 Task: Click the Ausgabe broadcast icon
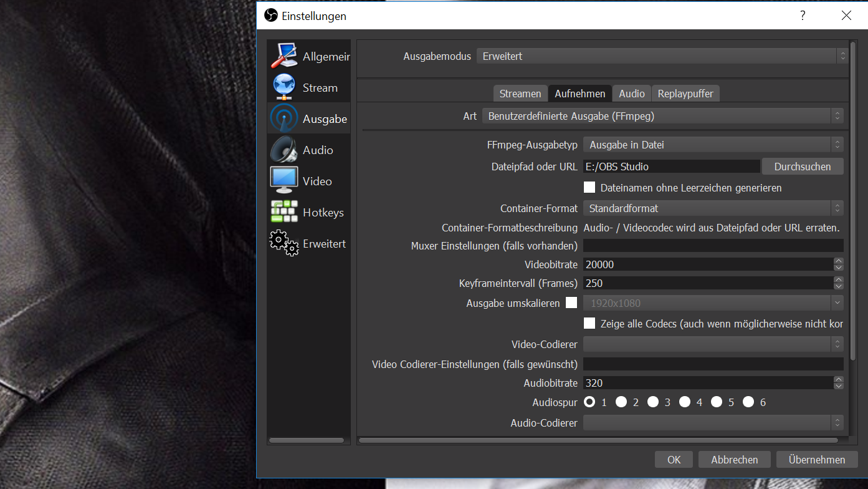click(284, 119)
